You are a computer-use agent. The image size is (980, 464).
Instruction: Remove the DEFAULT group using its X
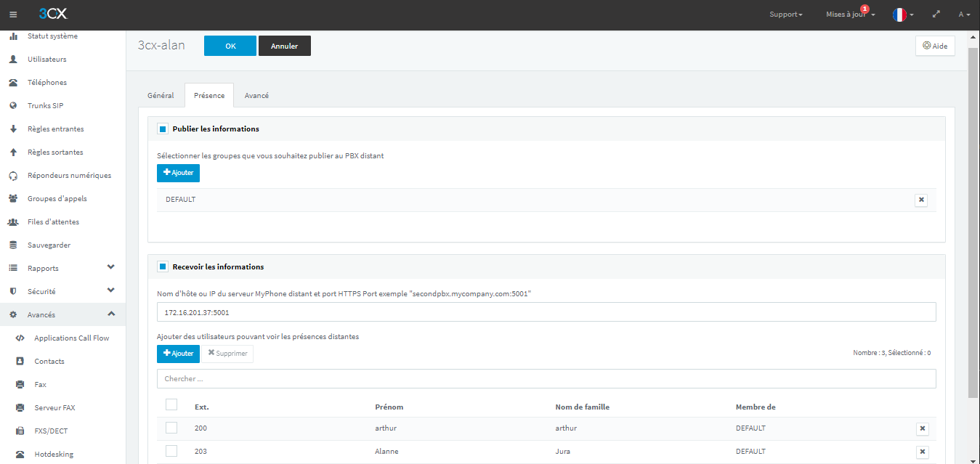[x=921, y=200]
